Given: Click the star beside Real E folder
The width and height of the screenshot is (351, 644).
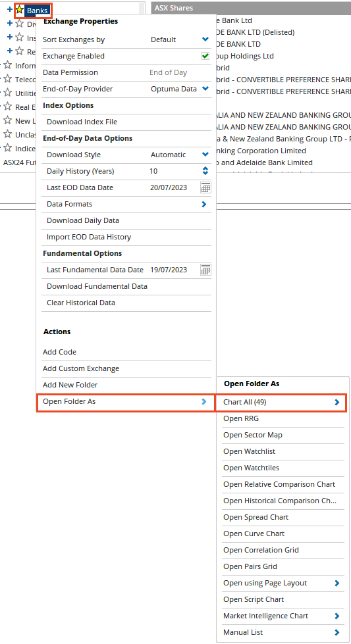Looking at the screenshot, I should (x=7, y=107).
